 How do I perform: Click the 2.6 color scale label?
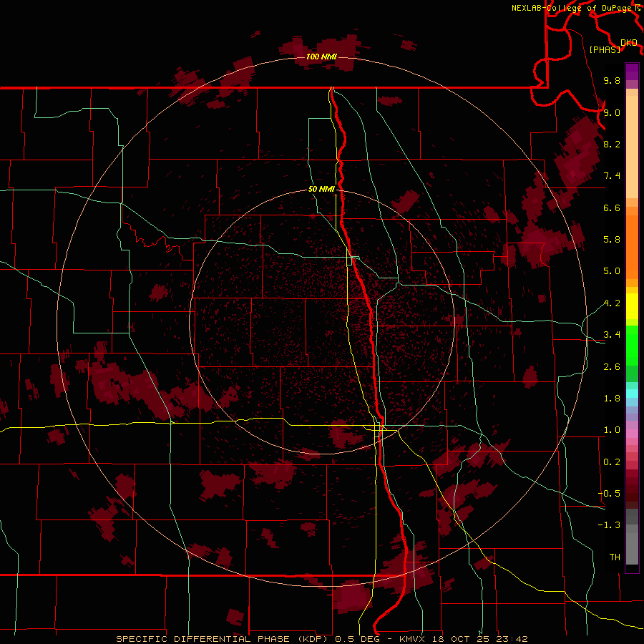(612, 367)
